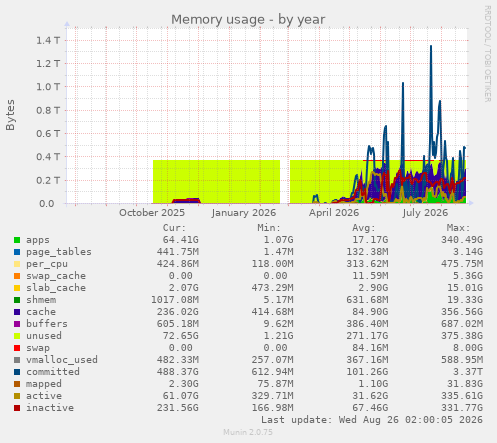Click the 'committed' legend label

53,372
